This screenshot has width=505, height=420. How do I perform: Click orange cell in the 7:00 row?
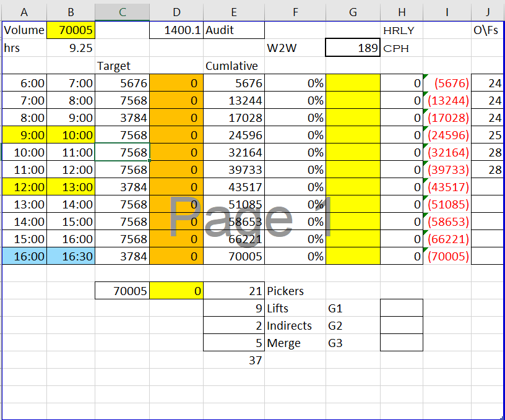tap(176, 100)
